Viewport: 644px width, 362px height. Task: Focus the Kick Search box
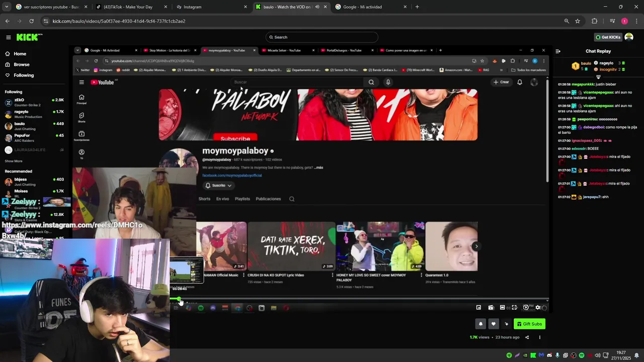click(x=322, y=37)
